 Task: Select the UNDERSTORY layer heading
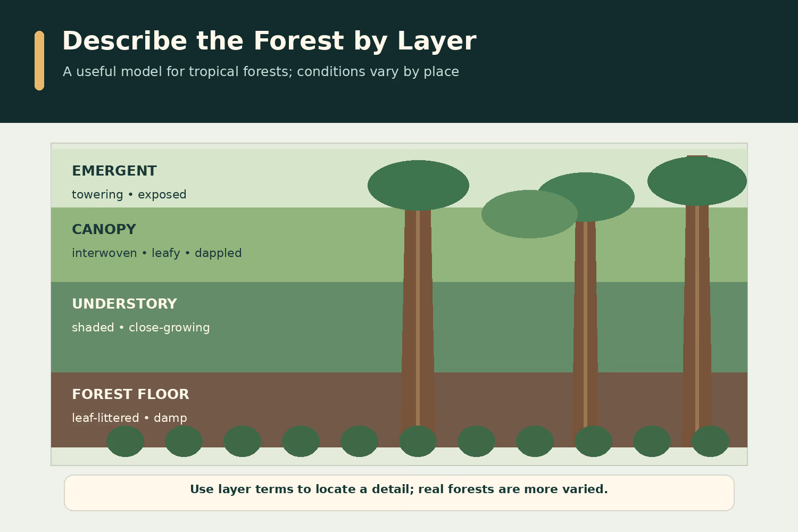point(124,304)
